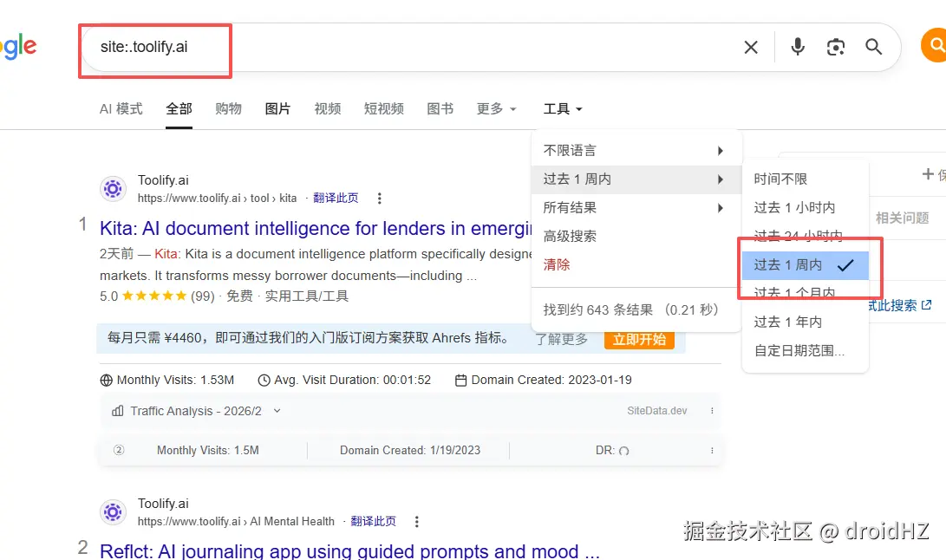Image resolution: width=946 pixels, height=560 pixels.
Task: Select checked 过去 1 周内 option
Action: [x=806, y=265]
